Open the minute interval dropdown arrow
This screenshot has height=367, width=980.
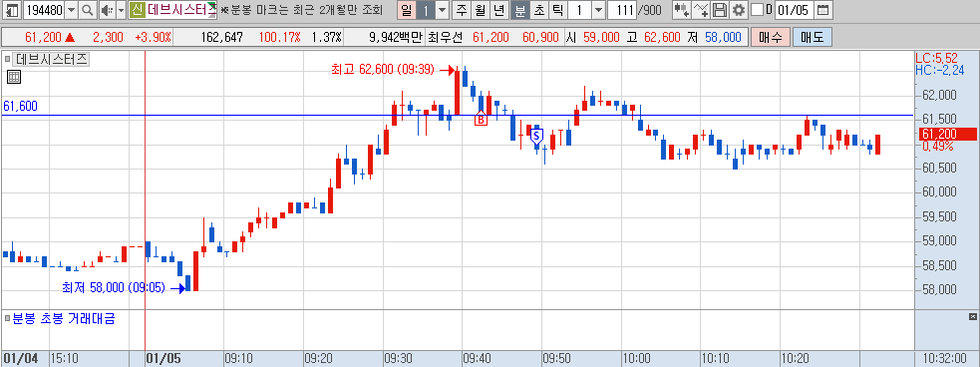598,10
